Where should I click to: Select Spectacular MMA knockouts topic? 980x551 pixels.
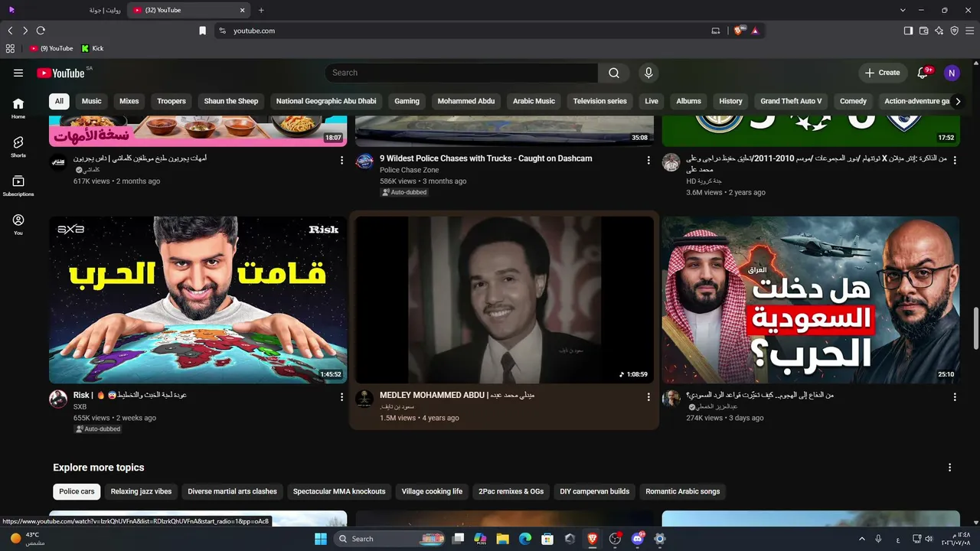point(339,491)
